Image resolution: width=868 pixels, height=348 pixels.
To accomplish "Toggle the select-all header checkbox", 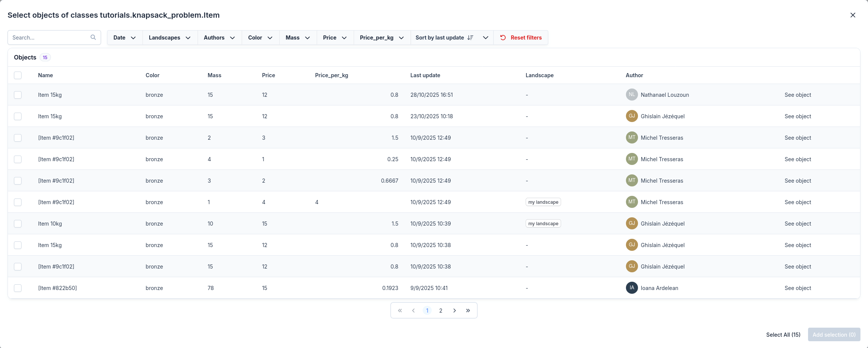I will [x=18, y=75].
